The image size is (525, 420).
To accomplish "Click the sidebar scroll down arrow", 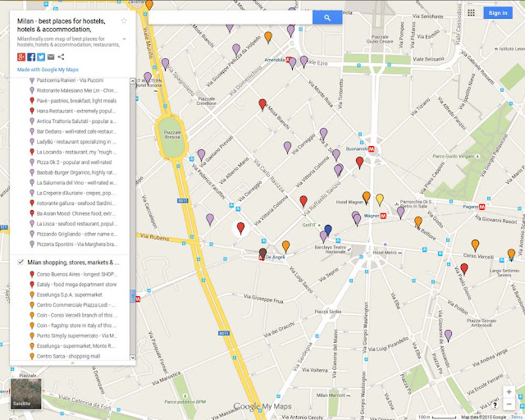I will 133,358.
